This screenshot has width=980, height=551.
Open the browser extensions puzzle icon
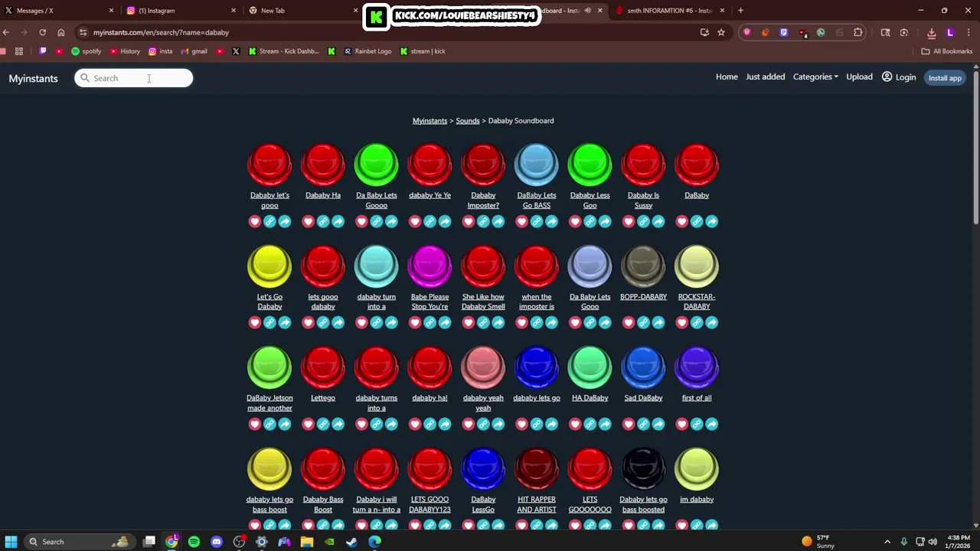(858, 32)
